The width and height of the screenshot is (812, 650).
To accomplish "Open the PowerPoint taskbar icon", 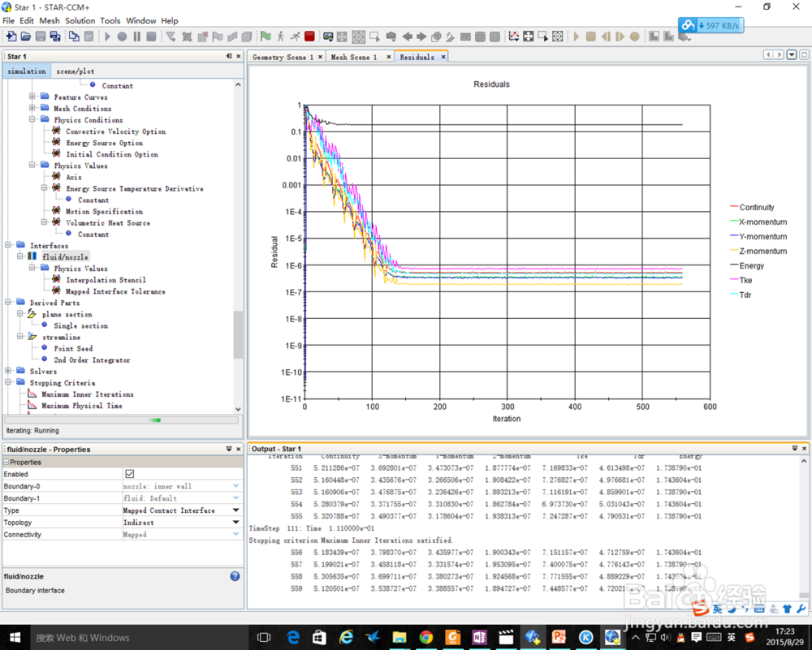I will (559, 637).
